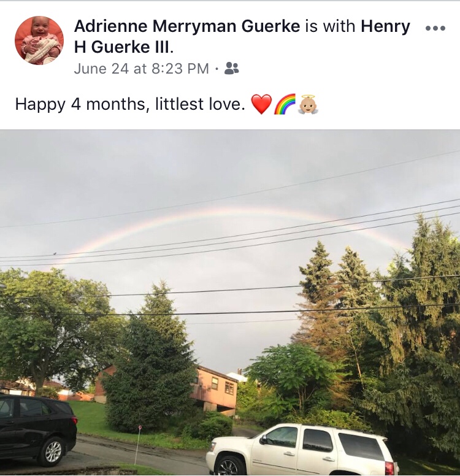Click the red-topped marker post by road
This screenshot has width=460, height=476.
point(139,446)
